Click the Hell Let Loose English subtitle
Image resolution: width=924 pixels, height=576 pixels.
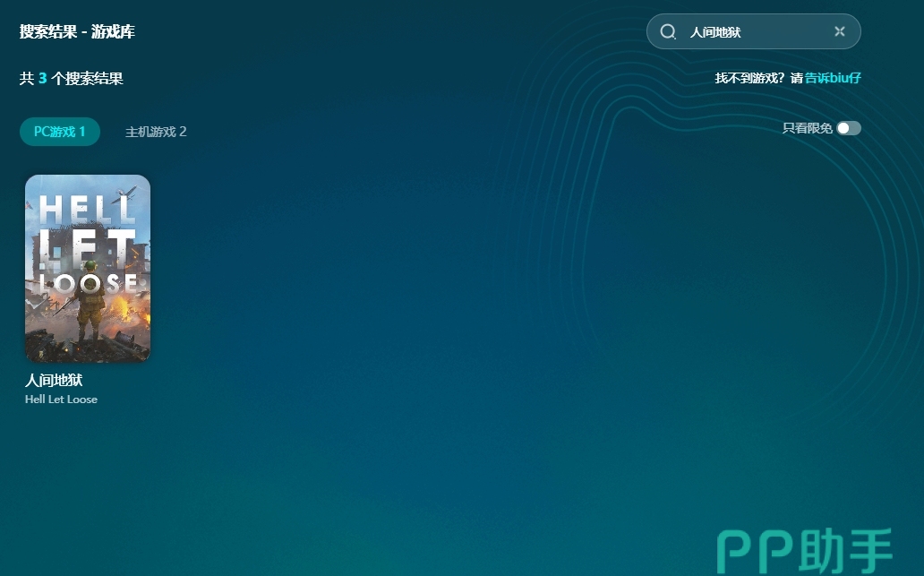[61, 400]
